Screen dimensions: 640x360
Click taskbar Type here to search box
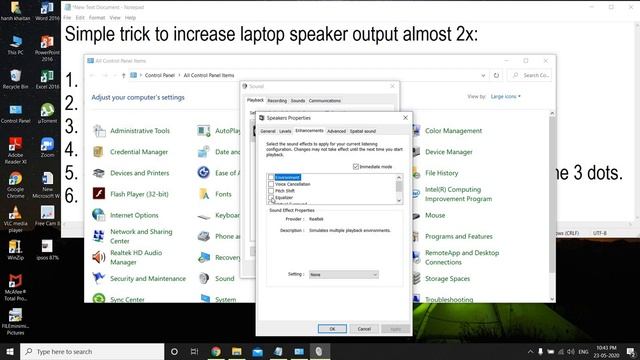92,351
